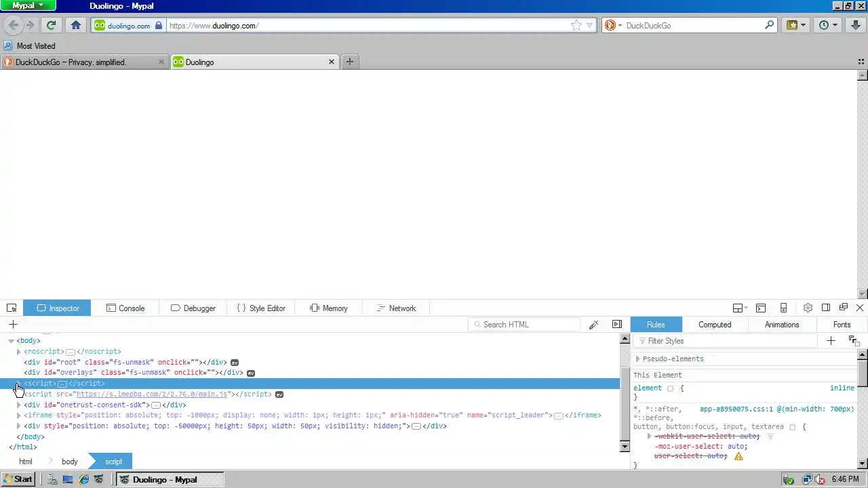Screen dimensions: 868x488
Task: Click the noscript ellipsis expand badge
Action: pos(70,352)
